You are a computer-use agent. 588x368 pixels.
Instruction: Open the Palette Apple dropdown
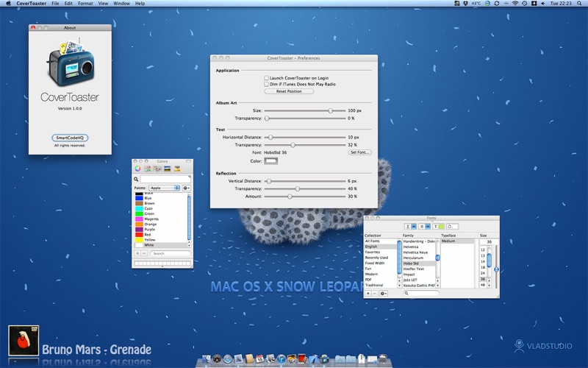(x=164, y=188)
